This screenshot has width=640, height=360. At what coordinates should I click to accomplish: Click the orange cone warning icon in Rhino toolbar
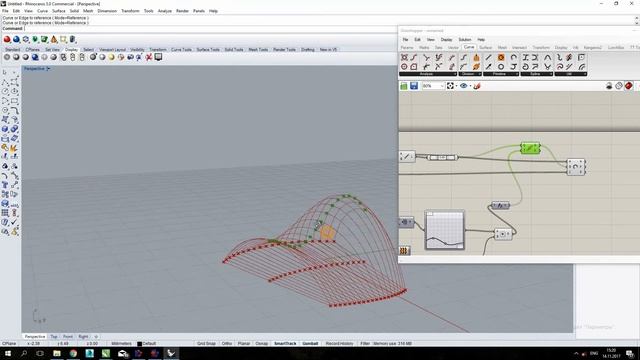(x=54, y=40)
